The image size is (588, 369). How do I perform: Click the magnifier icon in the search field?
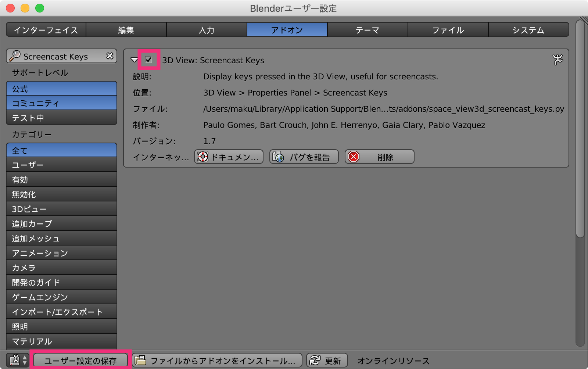(15, 56)
